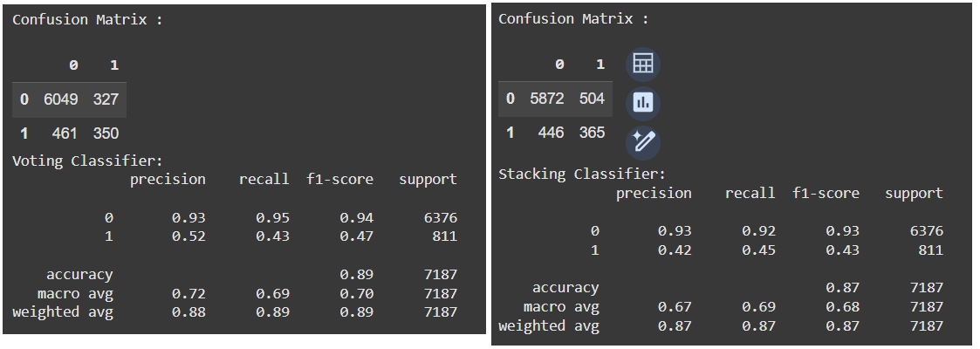Click the left "Confusion Matrix :" title
Image resolution: width=980 pixels, height=349 pixels.
click(87, 19)
